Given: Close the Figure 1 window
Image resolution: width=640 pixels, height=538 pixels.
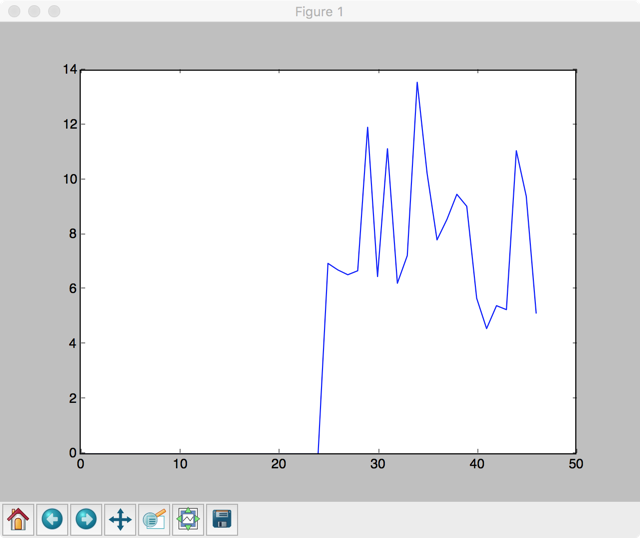Looking at the screenshot, I should [14, 11].
